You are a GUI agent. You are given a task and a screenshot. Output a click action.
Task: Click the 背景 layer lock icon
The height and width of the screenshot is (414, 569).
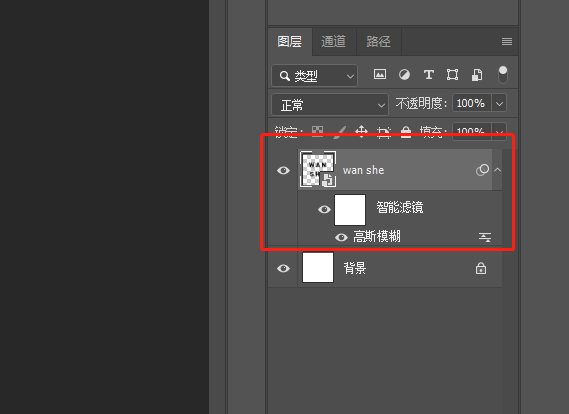[x=481, y=268]
